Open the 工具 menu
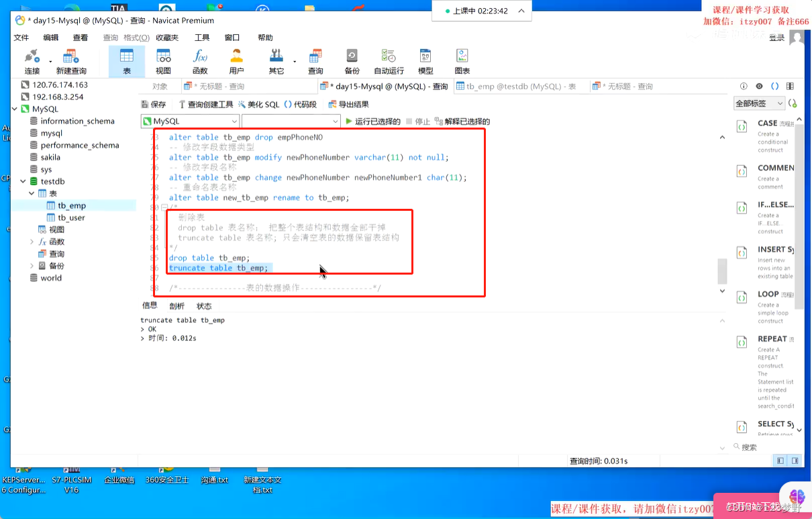This screenshot has height=519, width=812. tap(202, 38)
